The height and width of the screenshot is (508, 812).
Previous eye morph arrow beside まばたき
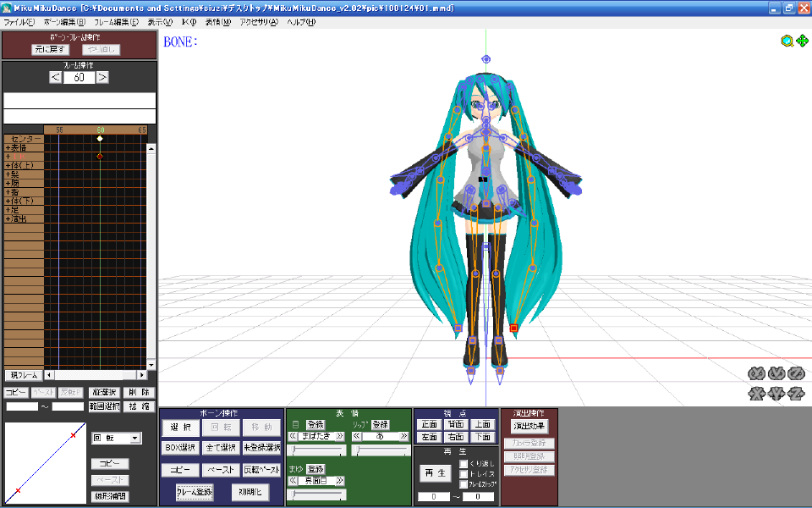(x=294, y=436)
